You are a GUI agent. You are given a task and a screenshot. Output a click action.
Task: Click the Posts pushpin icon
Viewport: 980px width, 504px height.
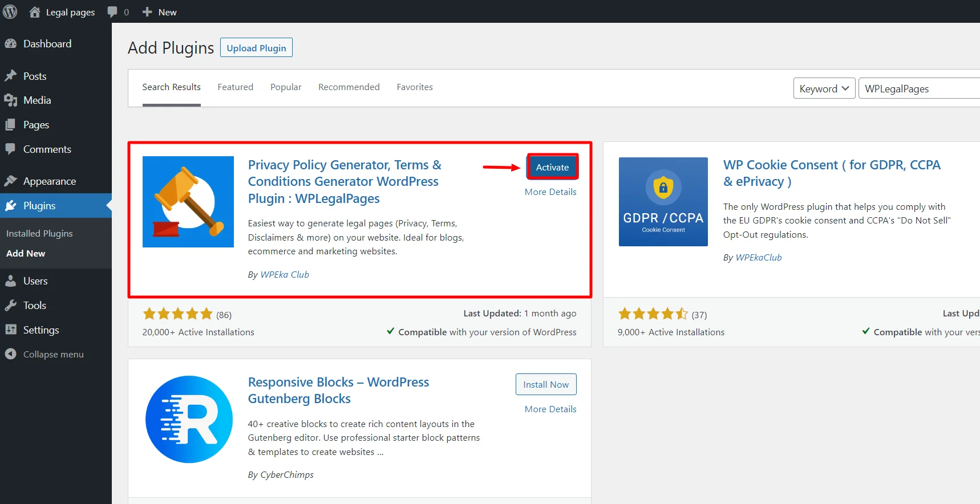pyautogui.click(x=10, y=76)
